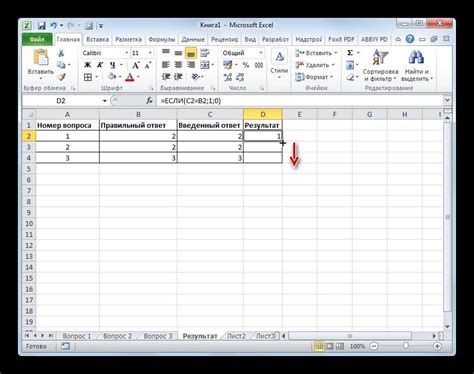Screen dimensions: 474x374
Task: Expand the Calibri font name dropdown
Action: pyautogui.click(x=126, y=53)
